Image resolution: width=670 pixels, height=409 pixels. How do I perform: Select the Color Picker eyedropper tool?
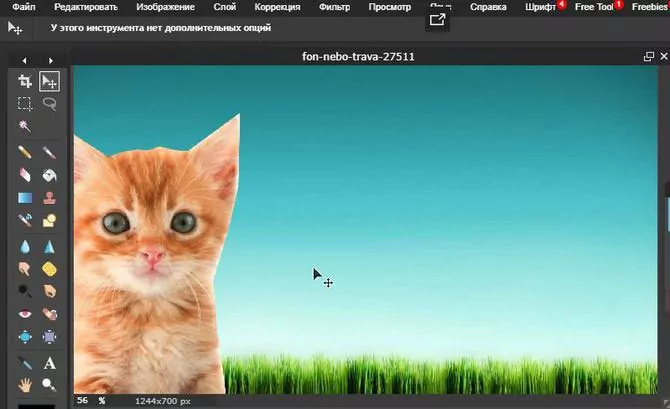coord(25,363)
